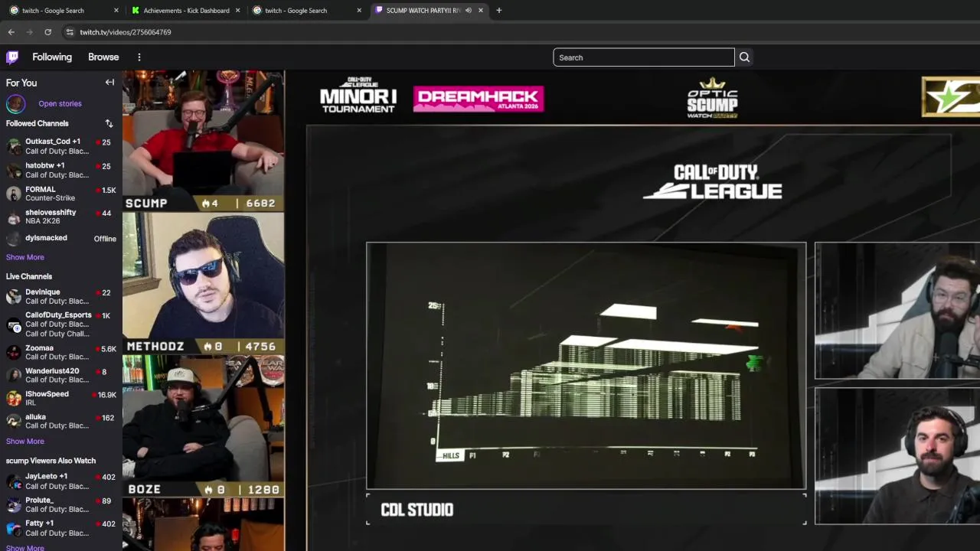Open Wanderlust420 channel row
Image resolution: width=980 pixels, height=551 pixels.
point(61,375)
